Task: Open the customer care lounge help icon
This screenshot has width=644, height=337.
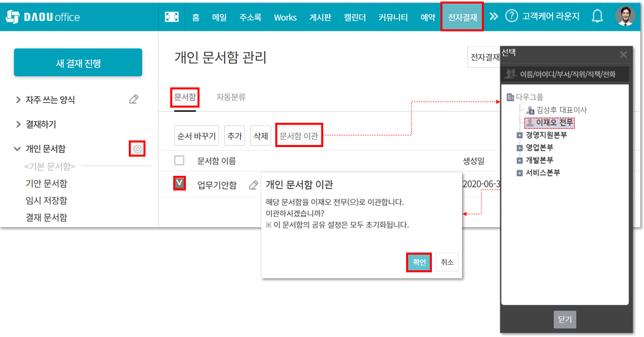Action: (512, 16)
